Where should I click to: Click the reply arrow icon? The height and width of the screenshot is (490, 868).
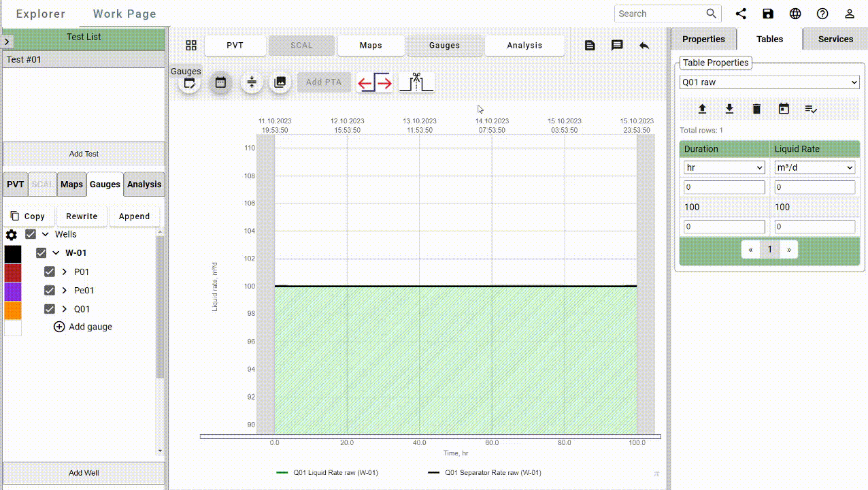pyautogui.click(x=644, y=46)
